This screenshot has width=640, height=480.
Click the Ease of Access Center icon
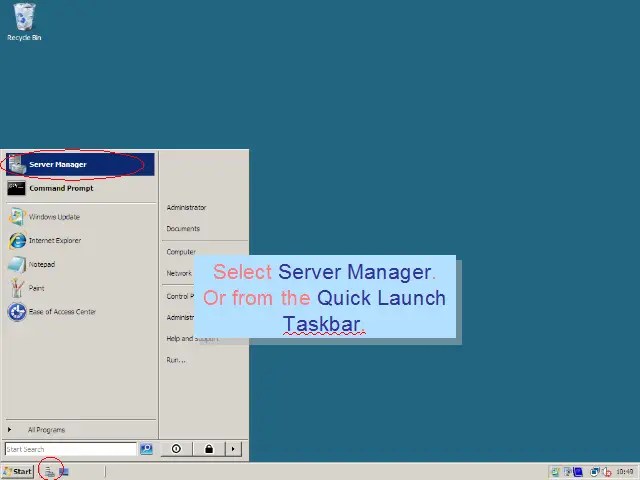point(17,312)
